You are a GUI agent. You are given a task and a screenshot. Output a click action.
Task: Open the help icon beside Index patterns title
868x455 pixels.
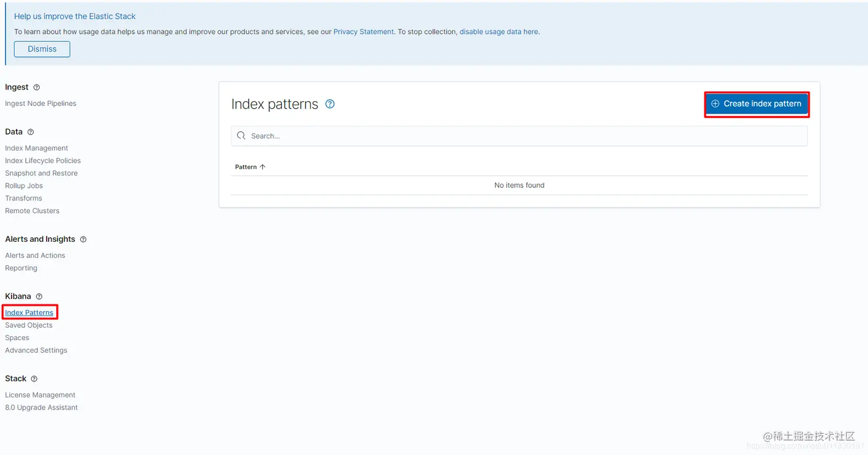point(330,104)
